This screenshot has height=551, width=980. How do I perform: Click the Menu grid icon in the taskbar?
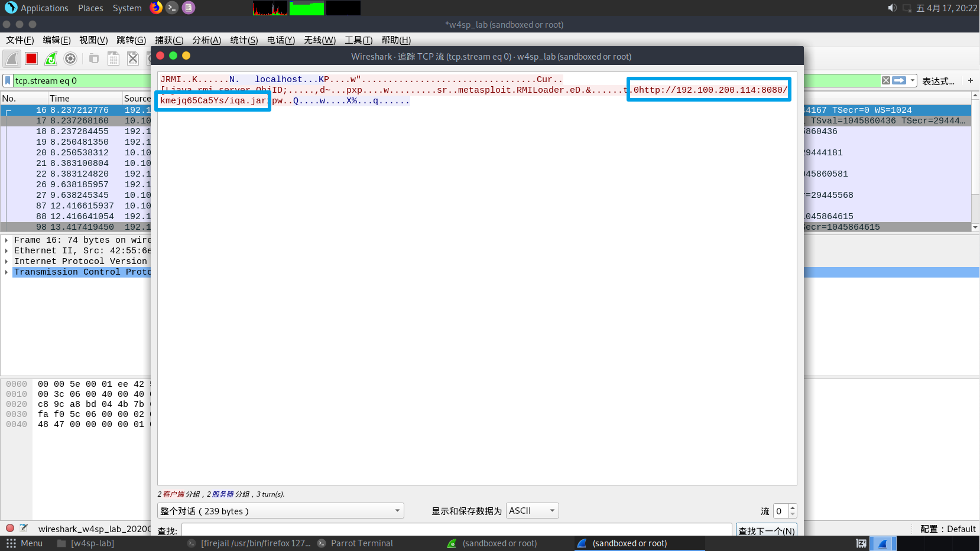[11, 543]
